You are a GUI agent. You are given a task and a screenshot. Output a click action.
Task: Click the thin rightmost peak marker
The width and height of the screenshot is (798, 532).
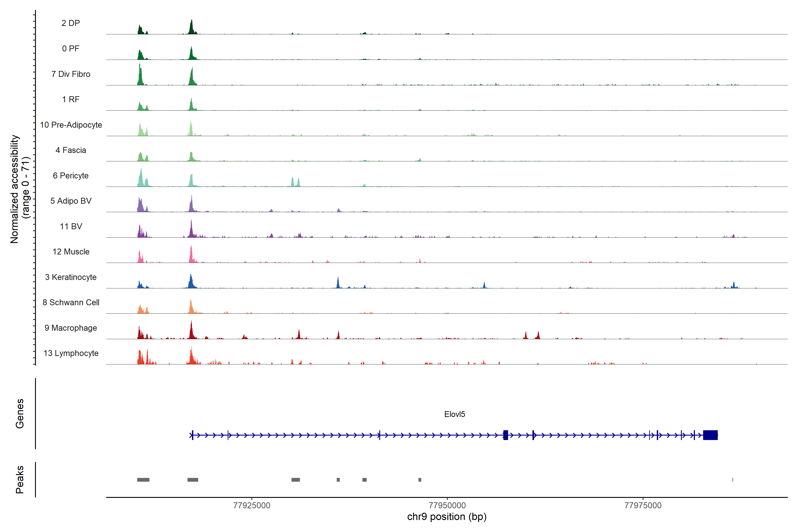[x=733, y=480]
